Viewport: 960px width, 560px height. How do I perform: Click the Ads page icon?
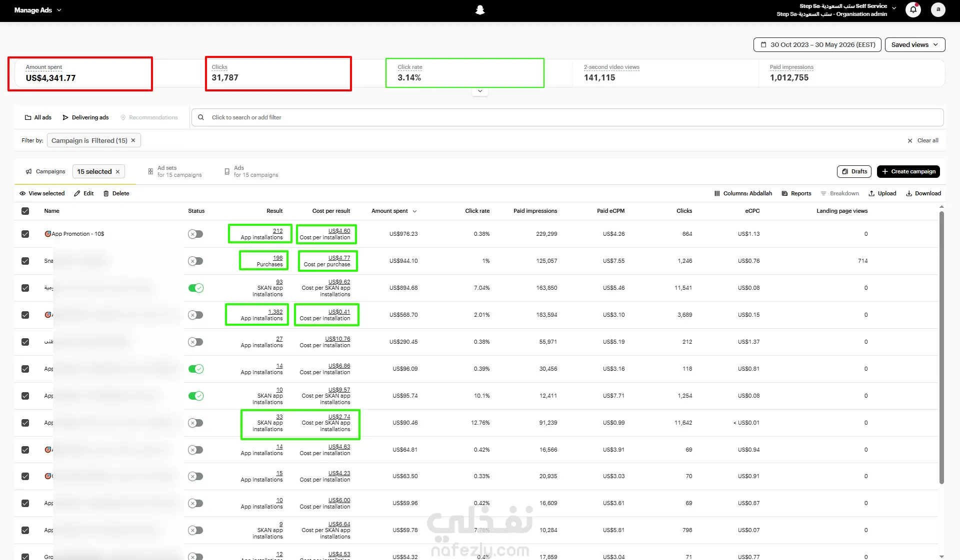click(227, 171)
